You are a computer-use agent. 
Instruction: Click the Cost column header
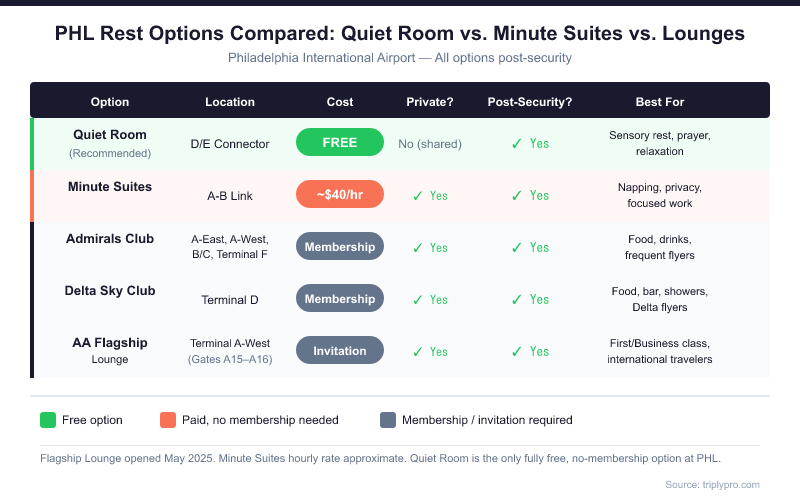click(x=340, y=102)
